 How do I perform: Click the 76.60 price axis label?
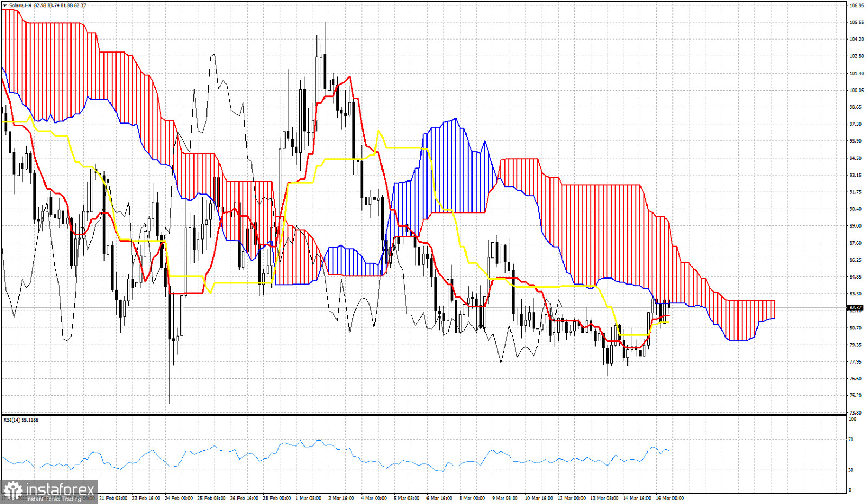855,379
